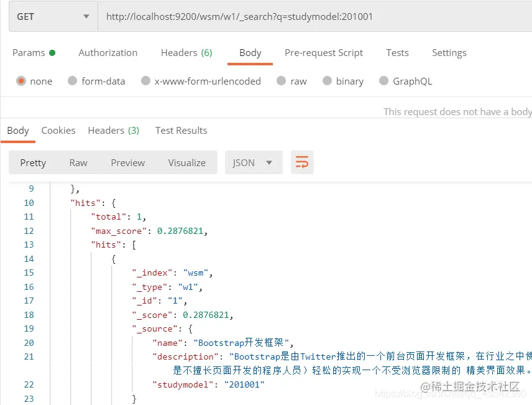View the Test Results tab
Viewport: 532px width, 405px height.
tap(181, 131)
